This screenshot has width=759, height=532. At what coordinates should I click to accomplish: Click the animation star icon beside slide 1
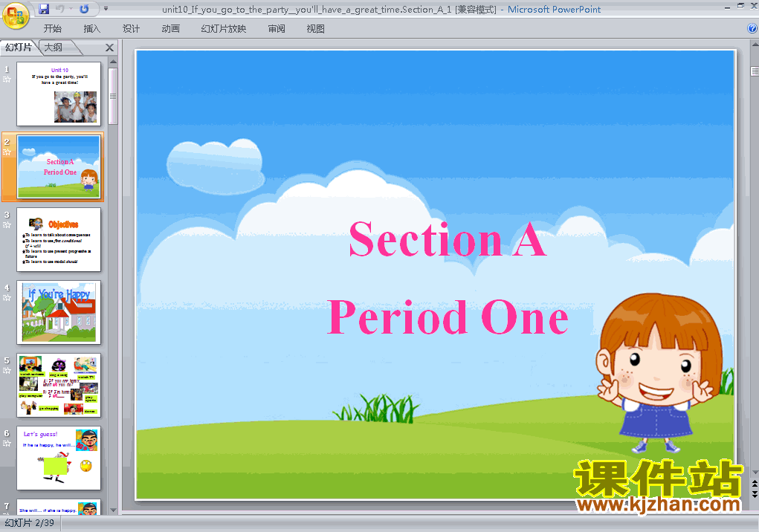[x=7, y=80]
